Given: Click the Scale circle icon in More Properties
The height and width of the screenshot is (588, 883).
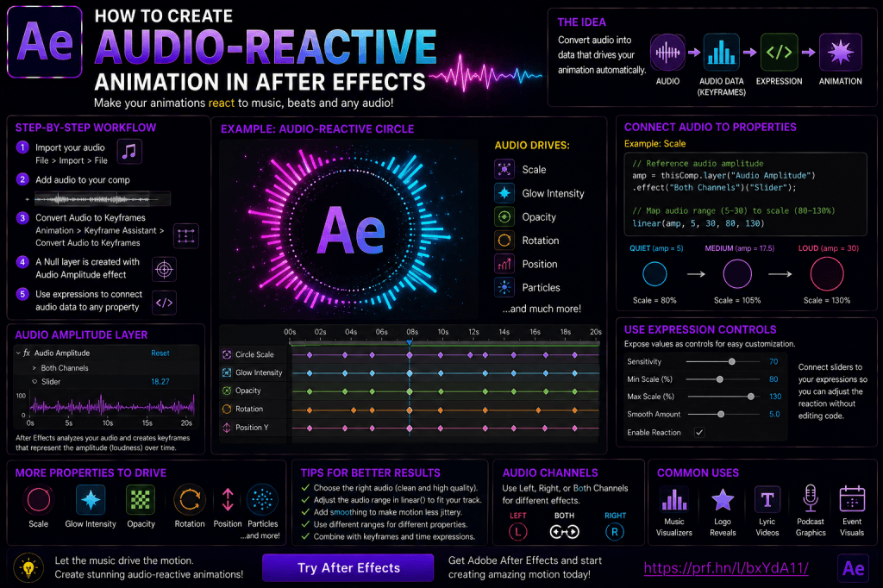Looking at the screenshot, I should (38, 499).
